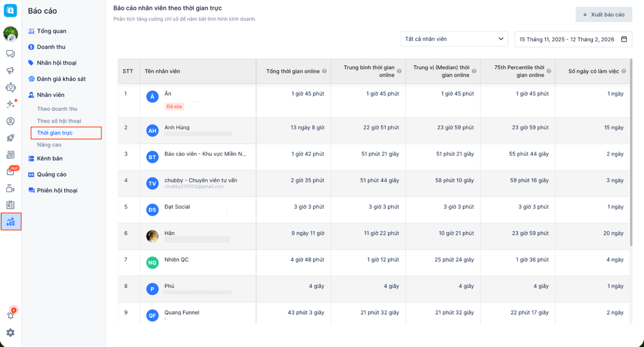Open the notifications bell icon
This screenshot has width=644, height=347.
click(10, 316)
